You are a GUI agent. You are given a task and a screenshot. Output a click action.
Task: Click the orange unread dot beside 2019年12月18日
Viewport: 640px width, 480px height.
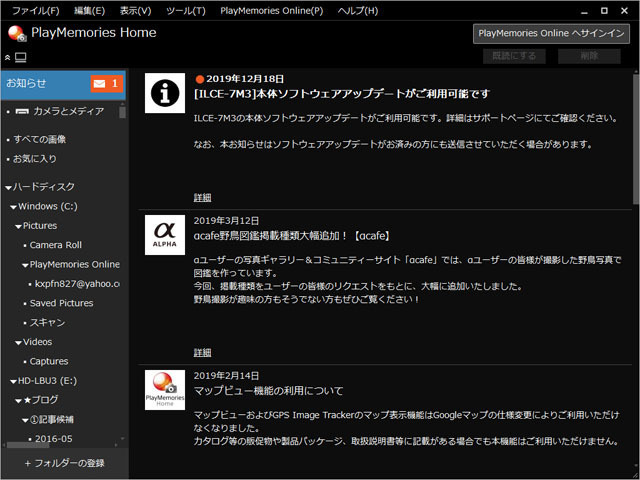(x=200, y=79)
